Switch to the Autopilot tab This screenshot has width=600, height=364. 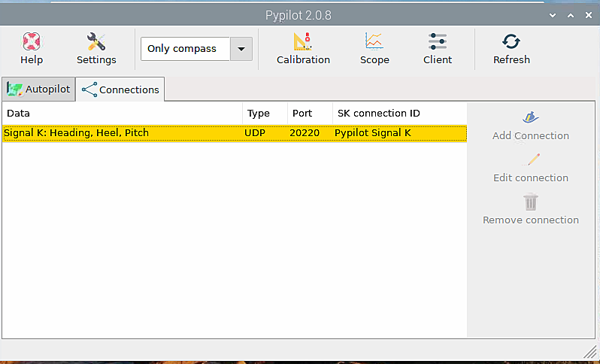pos(38,89)
